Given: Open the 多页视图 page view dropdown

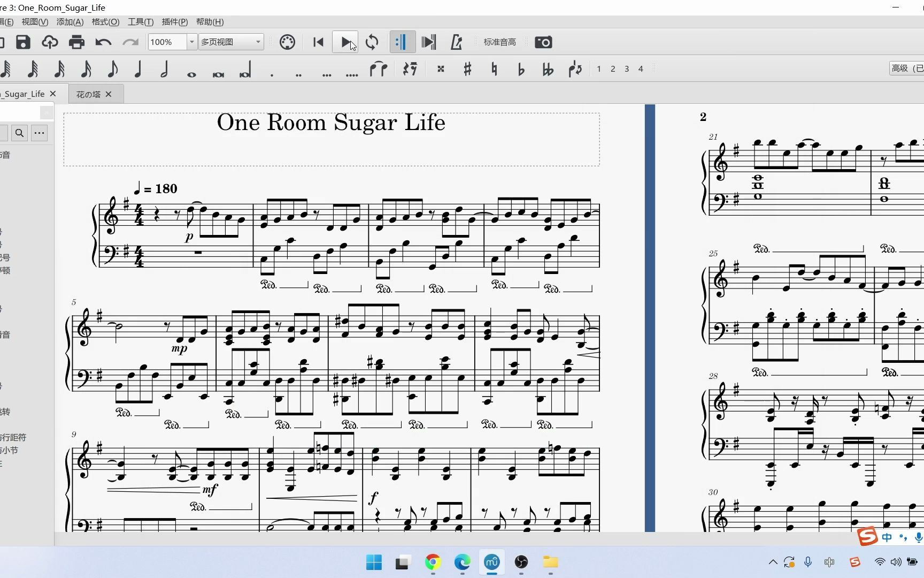Looking at the screenshot, I should (232, 42).
